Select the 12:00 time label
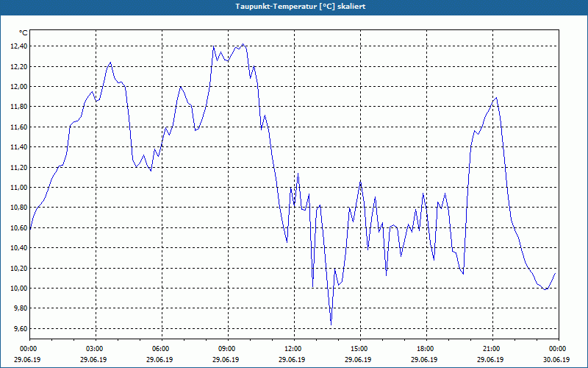This screenshot has height=368, width=588. pos(292,349)
